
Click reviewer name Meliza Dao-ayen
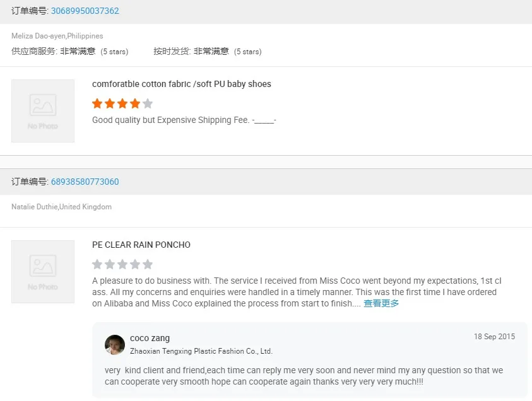click(x=38, y=36)
